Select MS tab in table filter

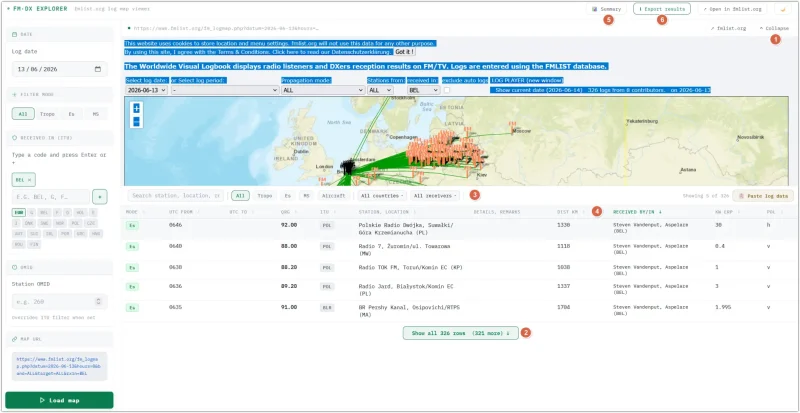point(306,196)
